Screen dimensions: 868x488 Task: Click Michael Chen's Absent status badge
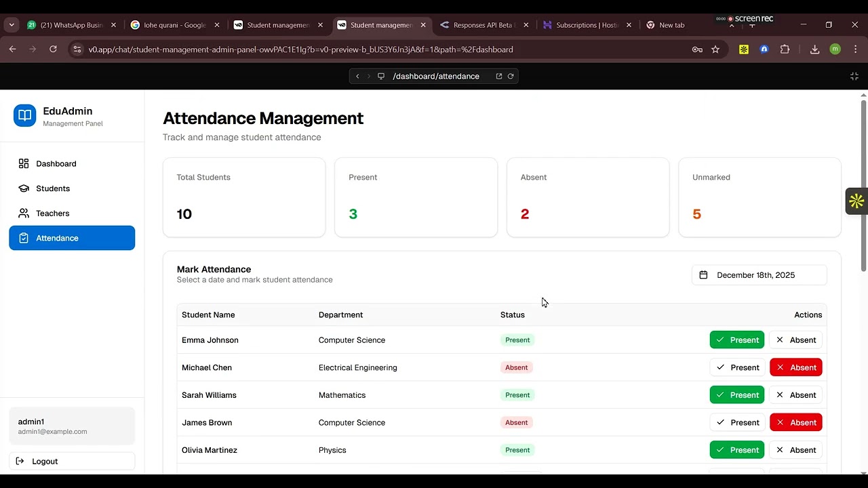(517, 367)
